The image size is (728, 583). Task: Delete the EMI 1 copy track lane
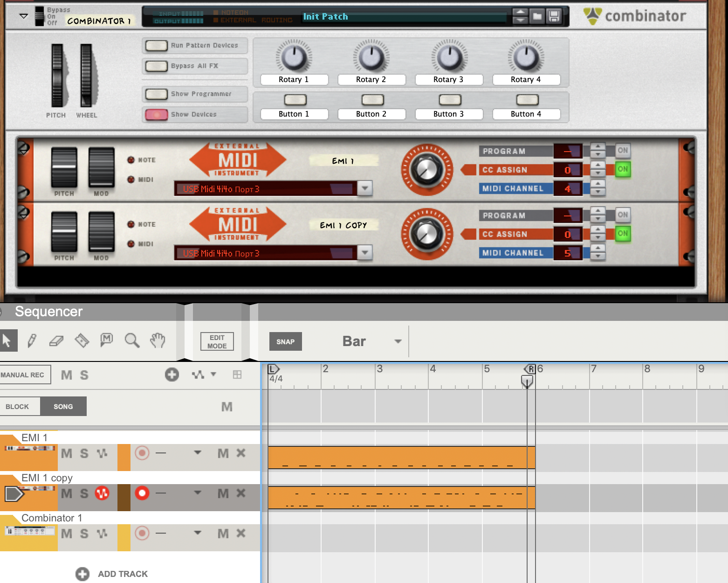pos(241,493)
